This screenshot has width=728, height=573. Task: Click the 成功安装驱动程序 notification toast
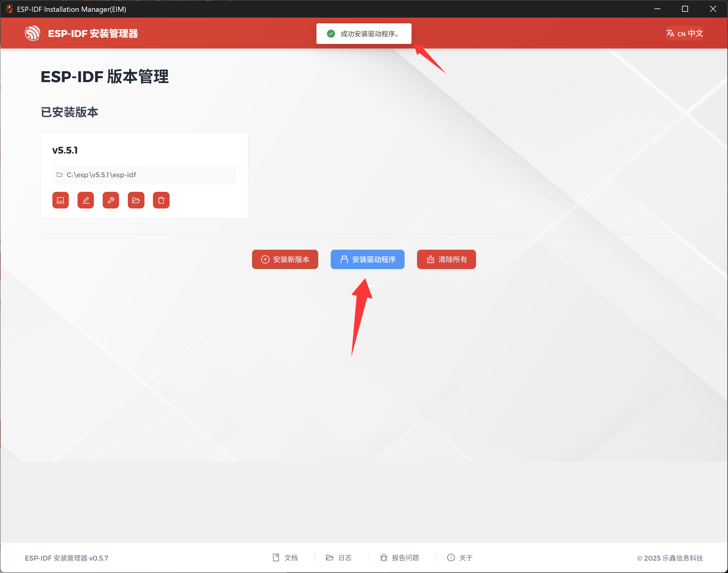click(364, 34)
